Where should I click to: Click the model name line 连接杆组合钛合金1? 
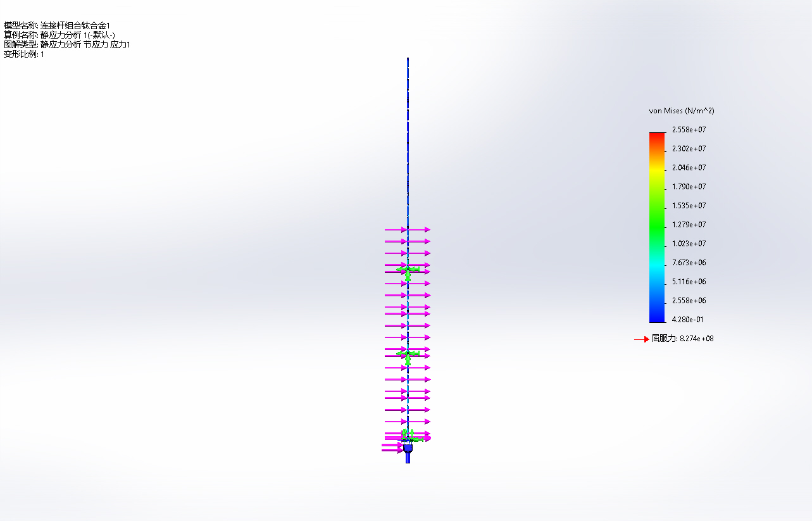57,25
